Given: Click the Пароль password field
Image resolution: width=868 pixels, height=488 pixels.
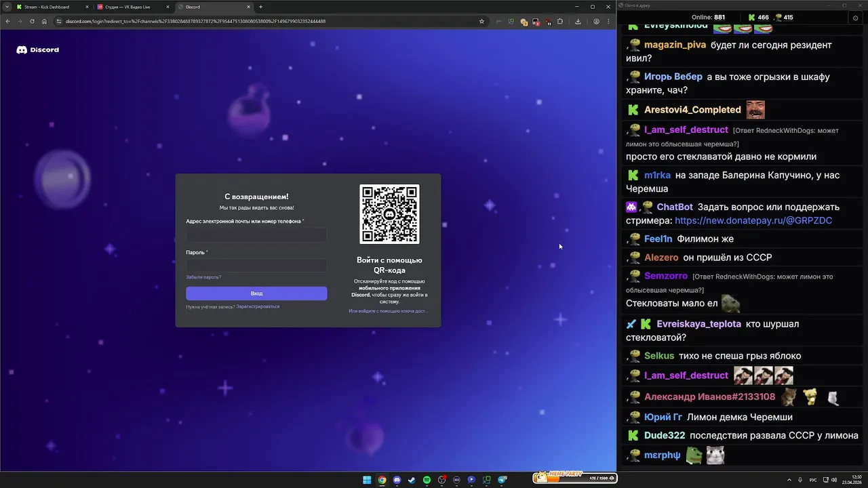Looking at the screenshot, I should 256,265.
